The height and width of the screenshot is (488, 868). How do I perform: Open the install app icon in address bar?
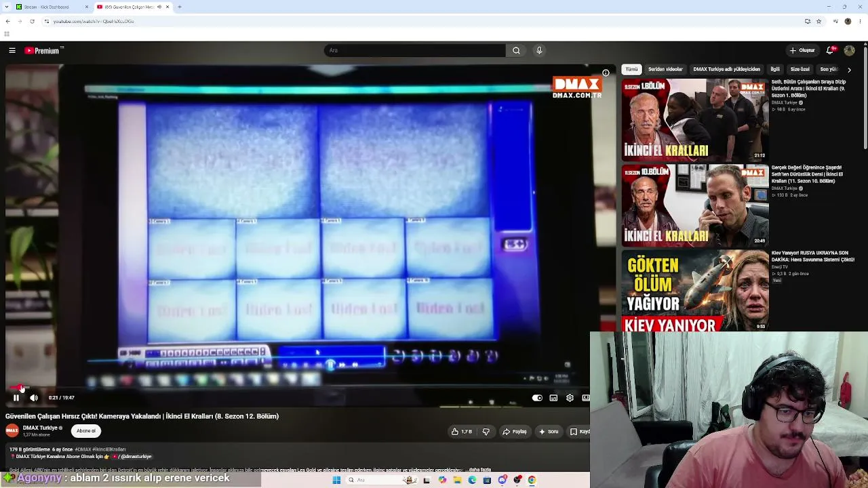(x=808, y=21)
